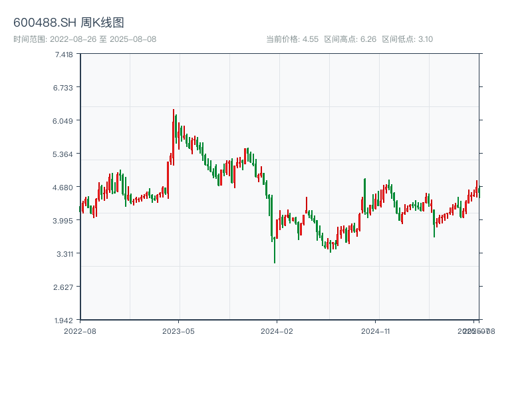The width and height of the screenshot is (532, 399).
Task: Select the 2022-08 date axis label
Action: [x=80, y=331]
